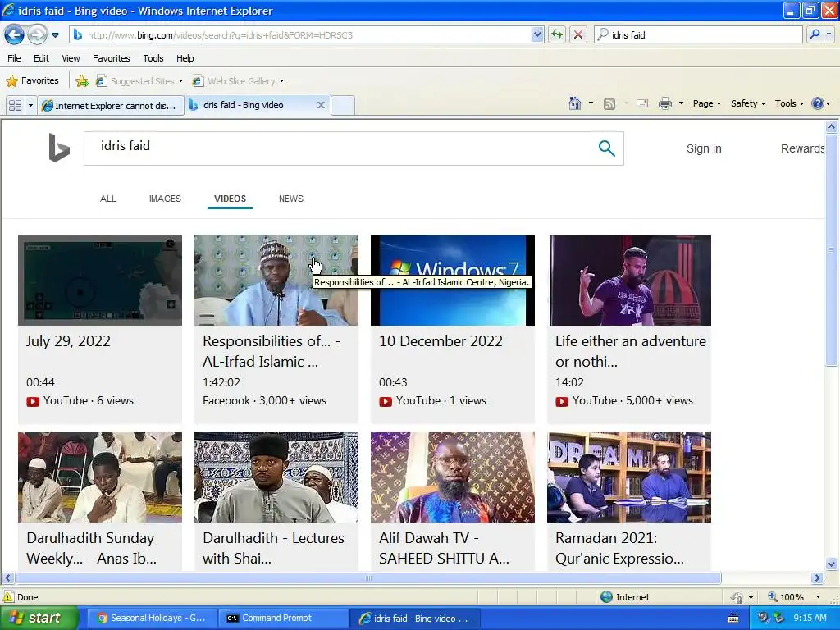
Task: Click the Home icon in command bar
Action: [x=575, y=103]
